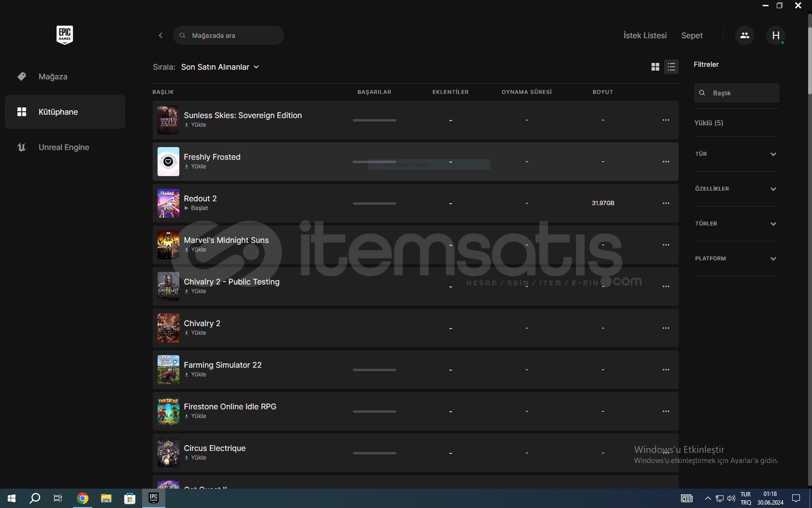Screen dimensions: 812x508
Task: Expand the TÜR filter section
Action: 736,154
